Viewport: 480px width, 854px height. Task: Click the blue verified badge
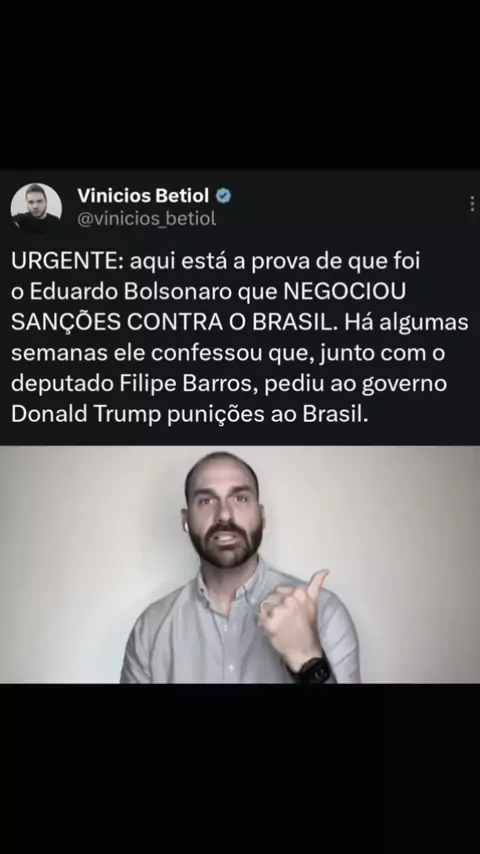[223, 196]
